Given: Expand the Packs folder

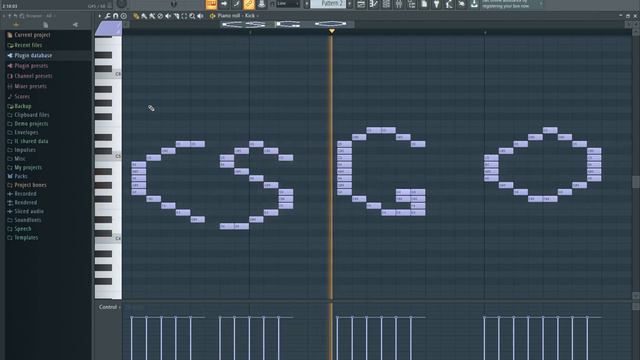Looking at the screenshot, I should [20, 176].
